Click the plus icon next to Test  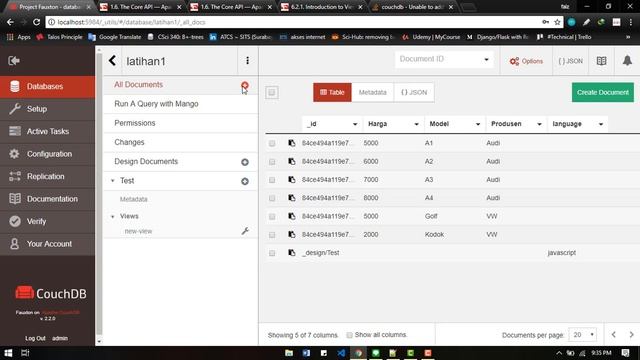tap(245, 181)
